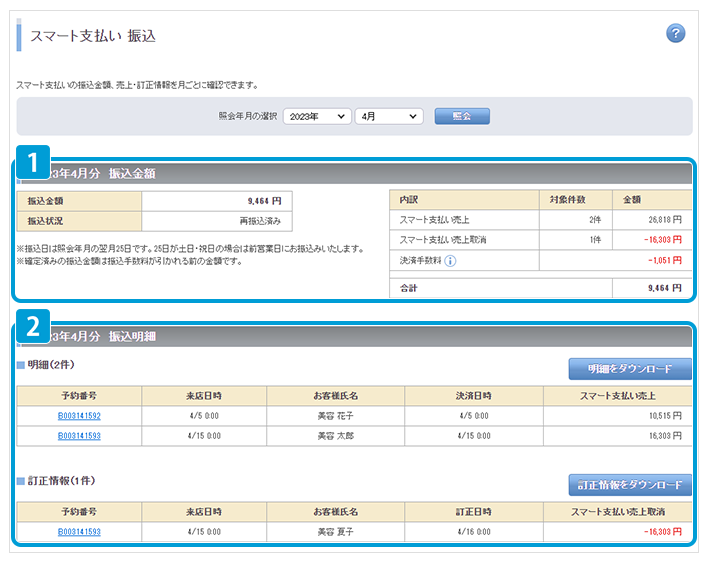Viewport: 710px width, 563px height.
Task: Open B003141593 link in the 明細 table
Action: click(79, 436)
